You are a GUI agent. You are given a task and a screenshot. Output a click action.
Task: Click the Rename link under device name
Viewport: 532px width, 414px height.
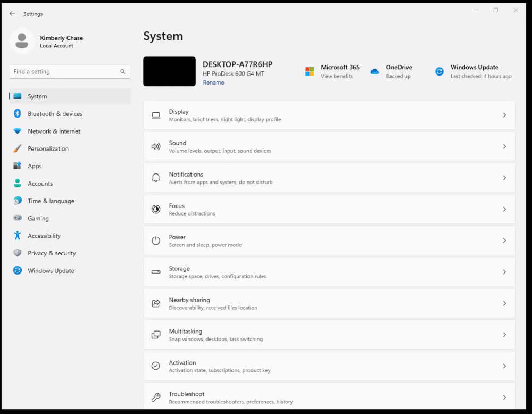(213, 82)
